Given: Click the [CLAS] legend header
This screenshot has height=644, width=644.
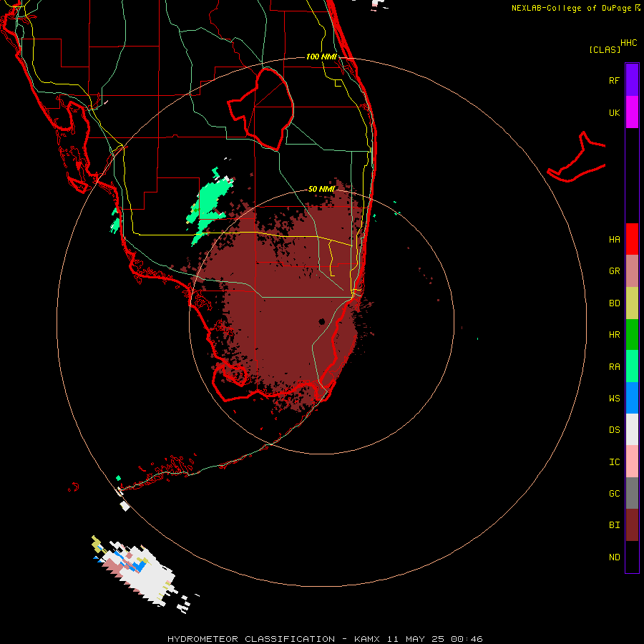Looking at the screenshot, I should (605, 49).
